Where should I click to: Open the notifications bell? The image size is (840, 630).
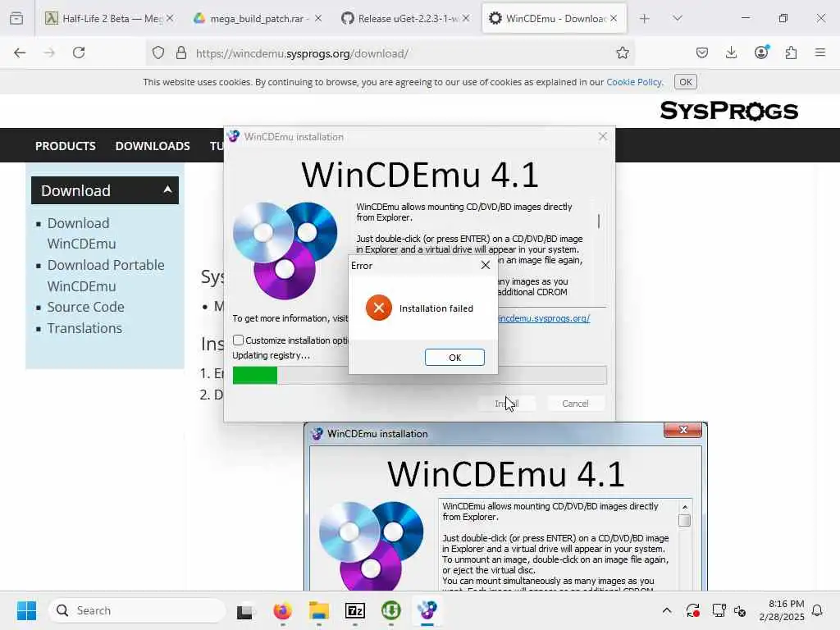click(817, 610)
